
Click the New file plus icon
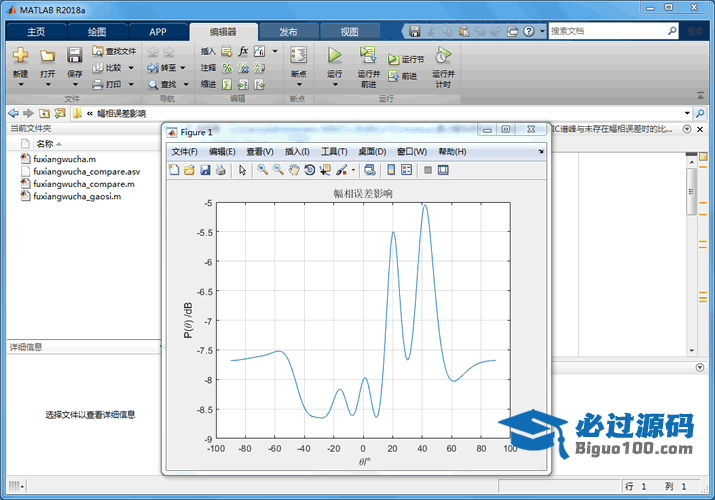tap(21, 55)
